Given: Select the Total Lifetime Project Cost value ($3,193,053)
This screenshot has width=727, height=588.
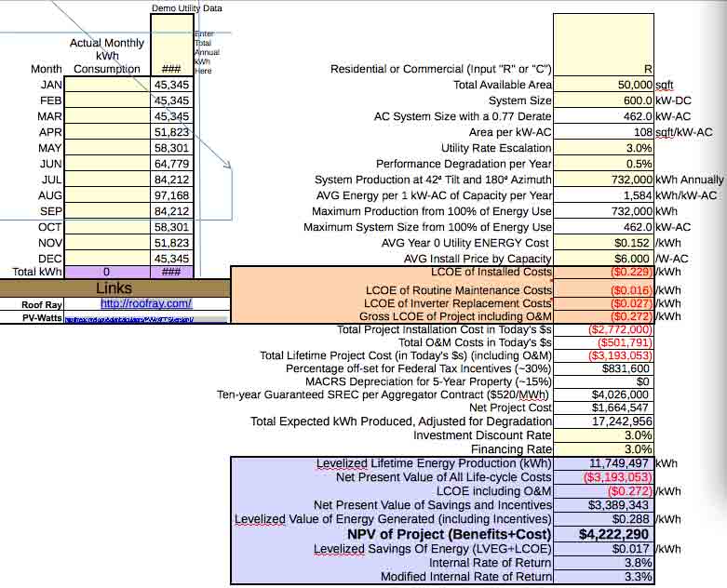Looking at the screenshot, I should (603, 355).
